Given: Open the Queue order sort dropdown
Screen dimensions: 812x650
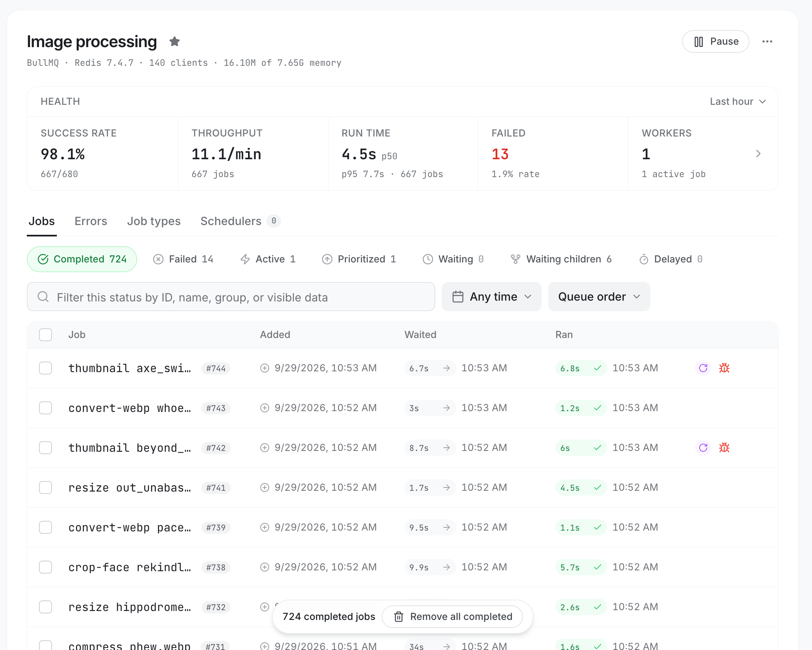Looking at the screenshot, I should click(x=599, y=297).
